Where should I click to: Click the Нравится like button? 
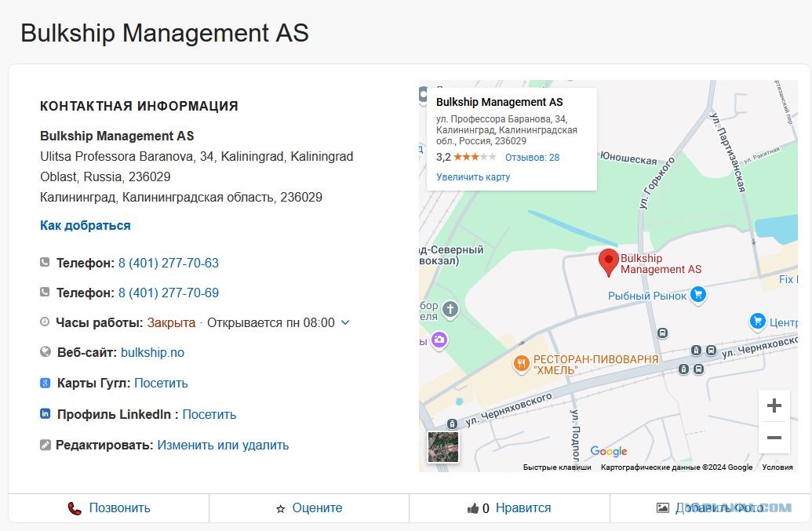click(x=509, y=508)
